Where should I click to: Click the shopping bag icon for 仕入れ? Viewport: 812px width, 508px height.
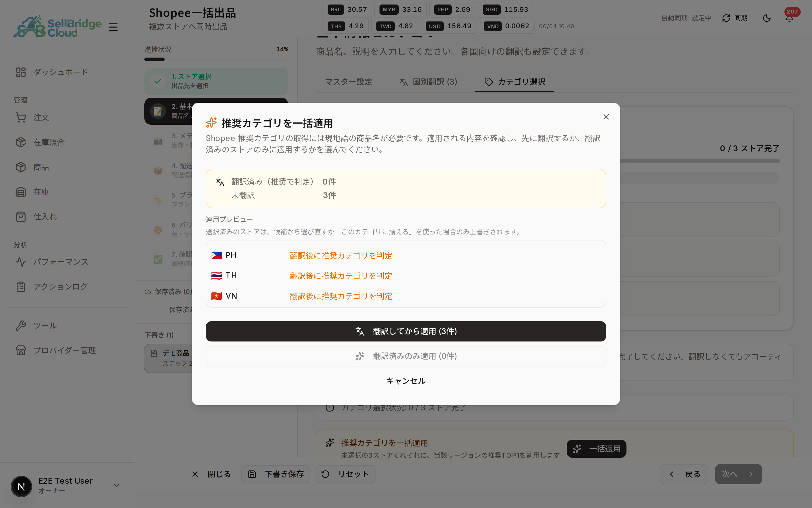click(21, 217)
